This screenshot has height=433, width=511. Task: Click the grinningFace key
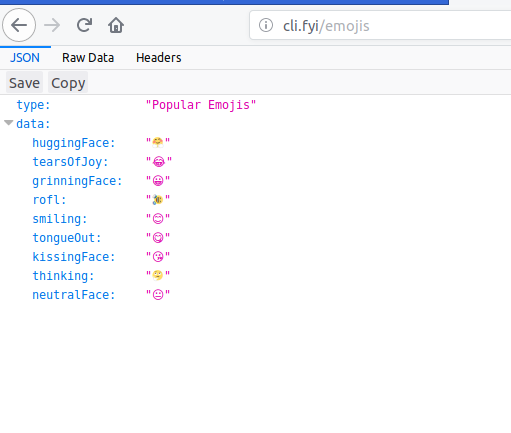tap(77, 181)
